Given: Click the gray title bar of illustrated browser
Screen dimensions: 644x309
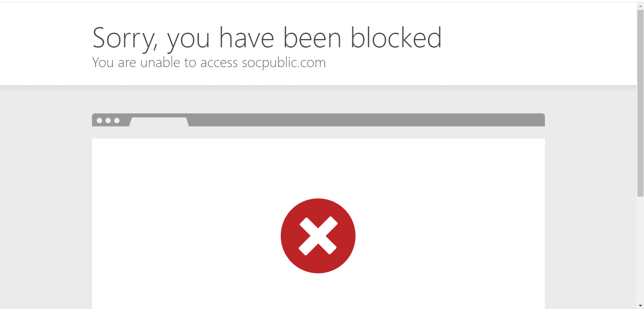Looking at the screenshot, I should tap(366, 120).
